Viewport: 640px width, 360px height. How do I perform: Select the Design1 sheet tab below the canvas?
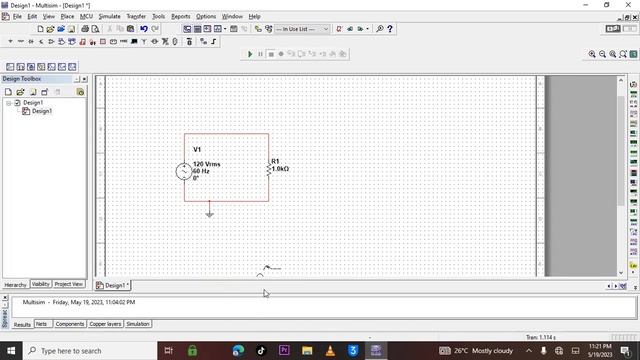113,285
